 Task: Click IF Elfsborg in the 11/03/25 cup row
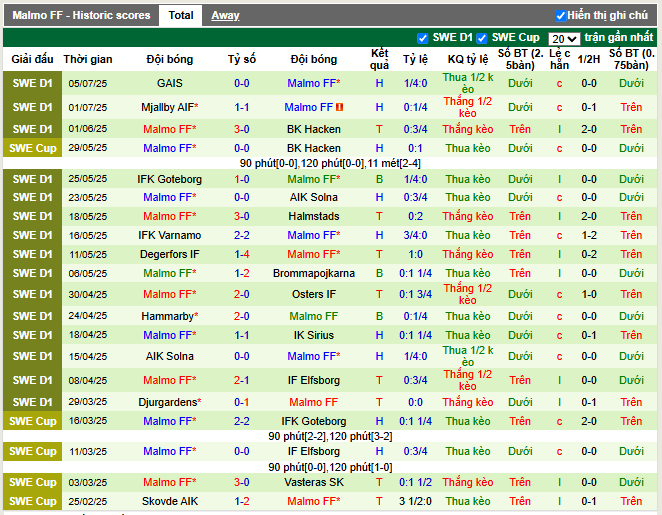314,451
